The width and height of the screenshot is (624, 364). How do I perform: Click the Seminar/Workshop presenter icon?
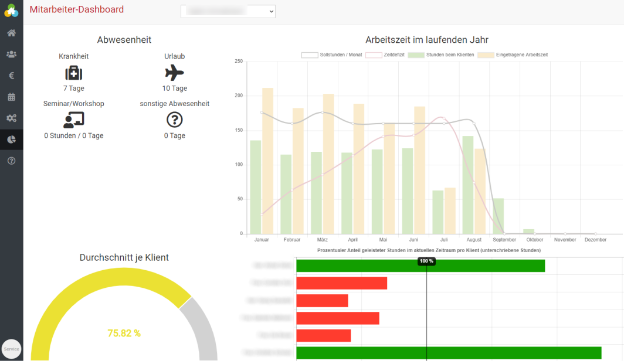[x=74, y=120]
